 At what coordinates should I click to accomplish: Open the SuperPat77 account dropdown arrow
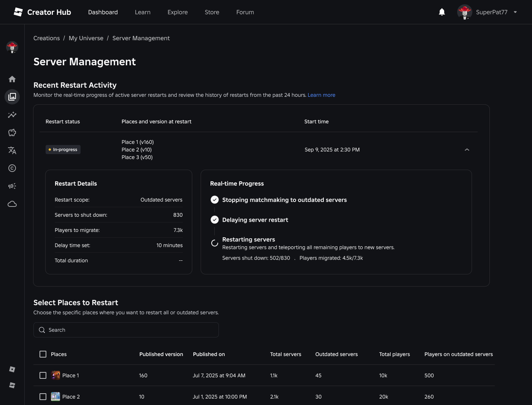pos(515,12)
